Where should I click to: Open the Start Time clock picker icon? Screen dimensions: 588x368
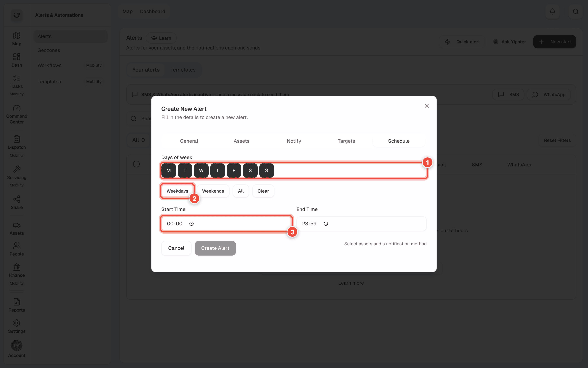pos(192,224)
